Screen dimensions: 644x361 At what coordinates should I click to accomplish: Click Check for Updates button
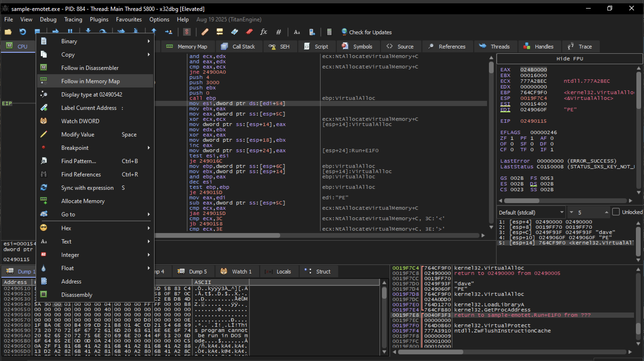(366, 32)
